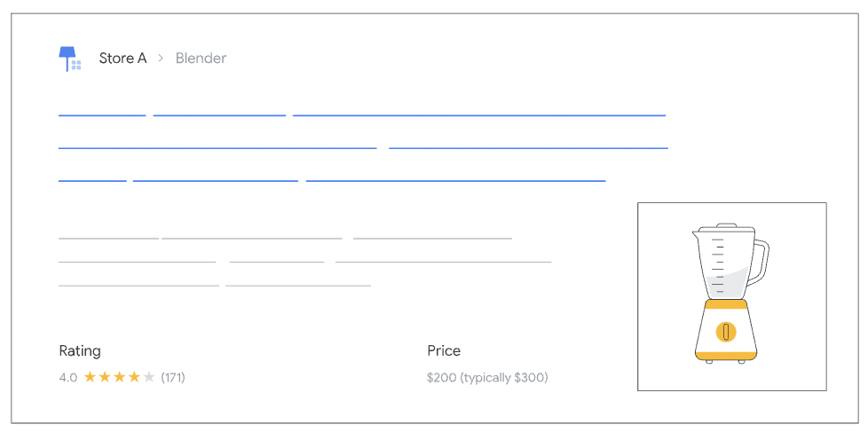Viewport: 868px width, 440px height.
Task: Click the second gold rating star
Action: [105, 377]
